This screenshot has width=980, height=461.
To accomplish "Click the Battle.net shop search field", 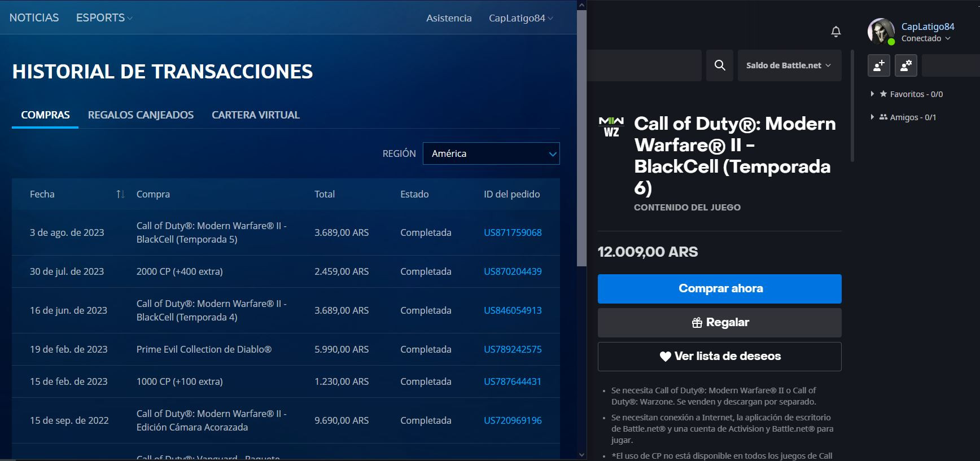I will point(644,65).
